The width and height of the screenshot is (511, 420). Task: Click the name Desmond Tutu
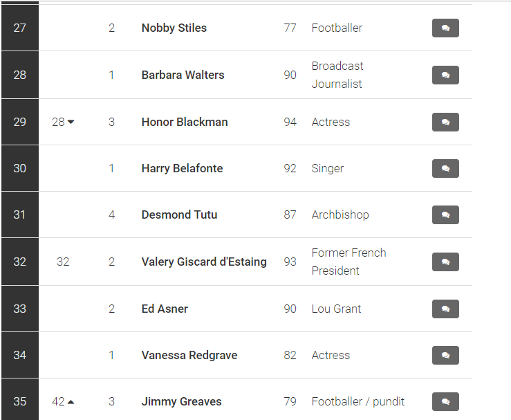click(x=179, y=214)
